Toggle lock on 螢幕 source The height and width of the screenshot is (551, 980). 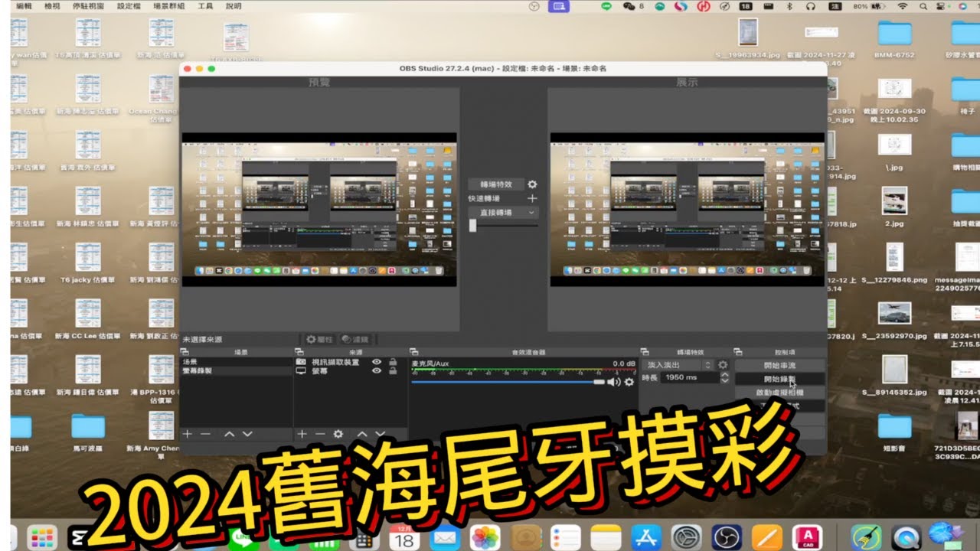pyautogui.click(x=393, y=370)
